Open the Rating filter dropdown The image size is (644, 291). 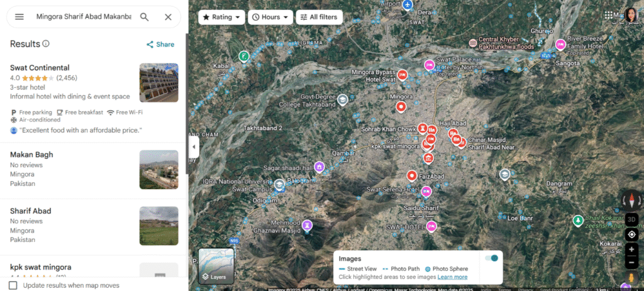[221, 17]
